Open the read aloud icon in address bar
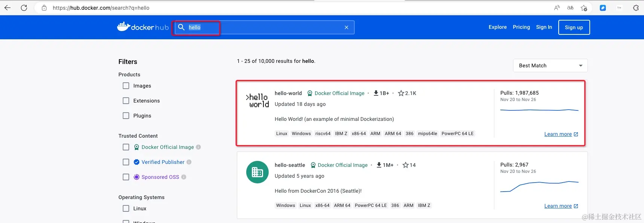Viewport: 644px width, 223px height. tap(557, 7)
